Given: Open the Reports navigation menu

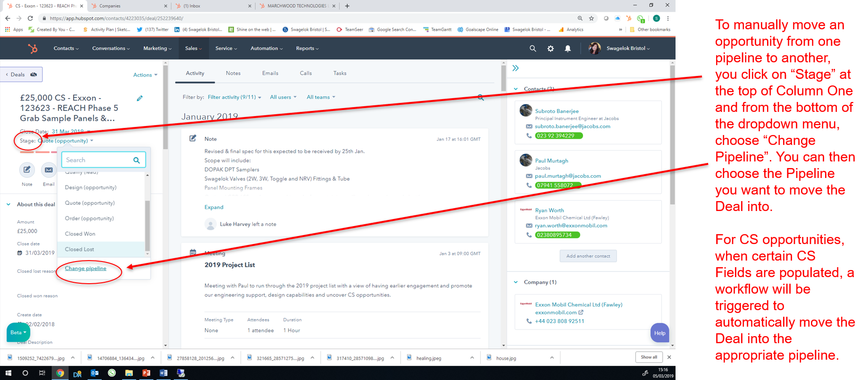Looking at the screenshot, I should [x=307, y=48].
